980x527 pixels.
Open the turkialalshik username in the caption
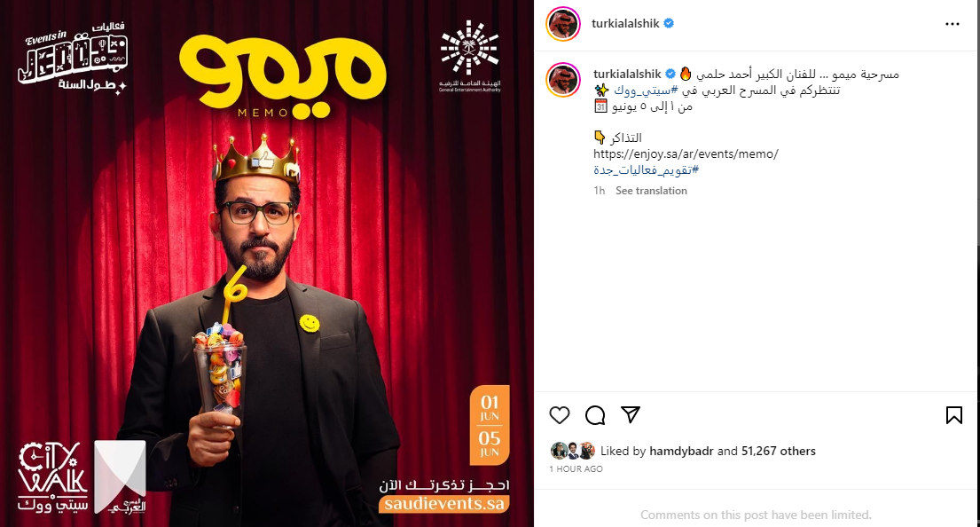point(627,74)
